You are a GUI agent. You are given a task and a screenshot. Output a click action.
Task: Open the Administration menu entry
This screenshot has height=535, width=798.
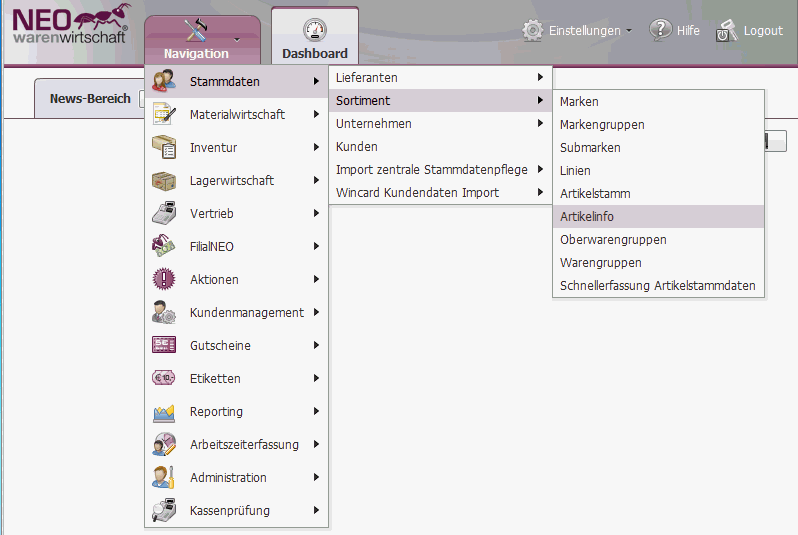237,477
